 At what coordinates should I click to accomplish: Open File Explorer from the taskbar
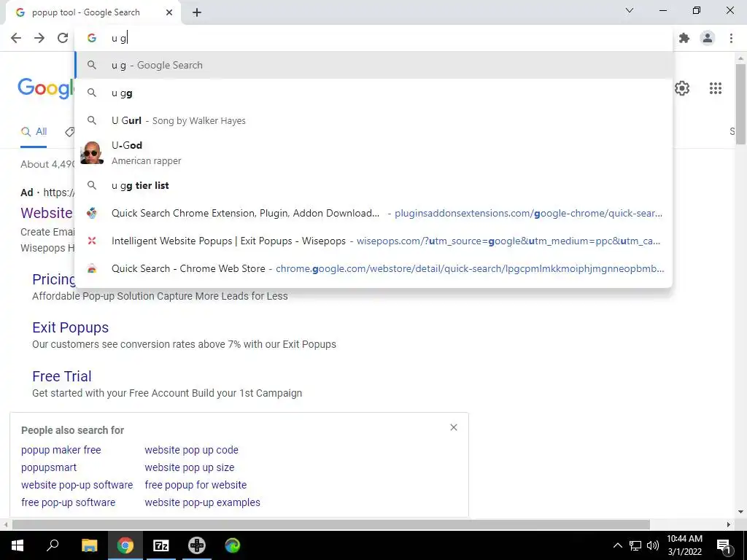click(89, 545)
